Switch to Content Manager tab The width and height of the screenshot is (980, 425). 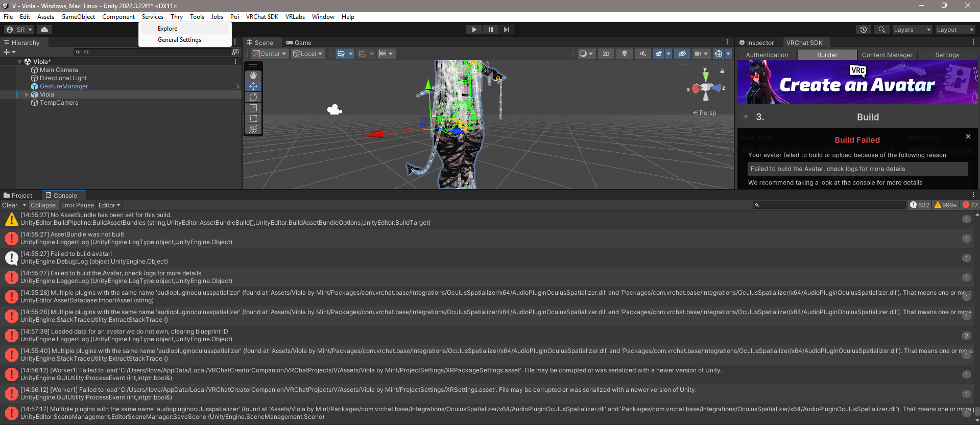(x=887, y=55)
